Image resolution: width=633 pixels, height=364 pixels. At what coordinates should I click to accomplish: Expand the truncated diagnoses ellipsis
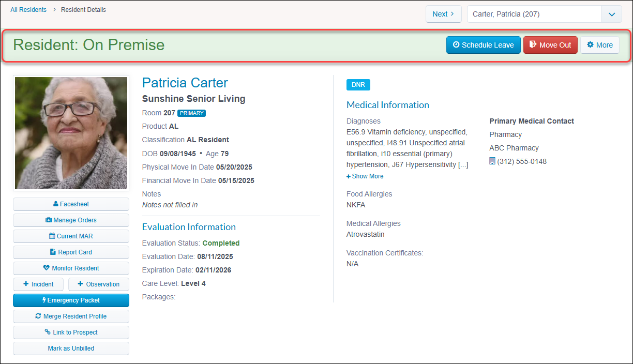tap(464, 164)
